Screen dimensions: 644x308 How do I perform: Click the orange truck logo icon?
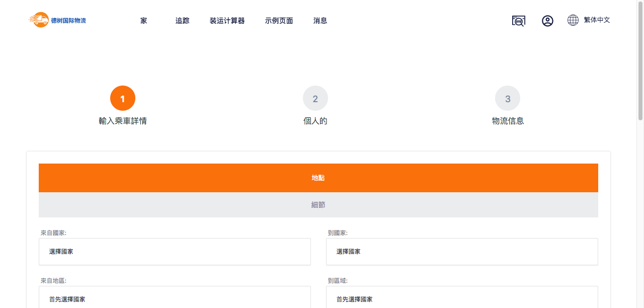(39, 20)
